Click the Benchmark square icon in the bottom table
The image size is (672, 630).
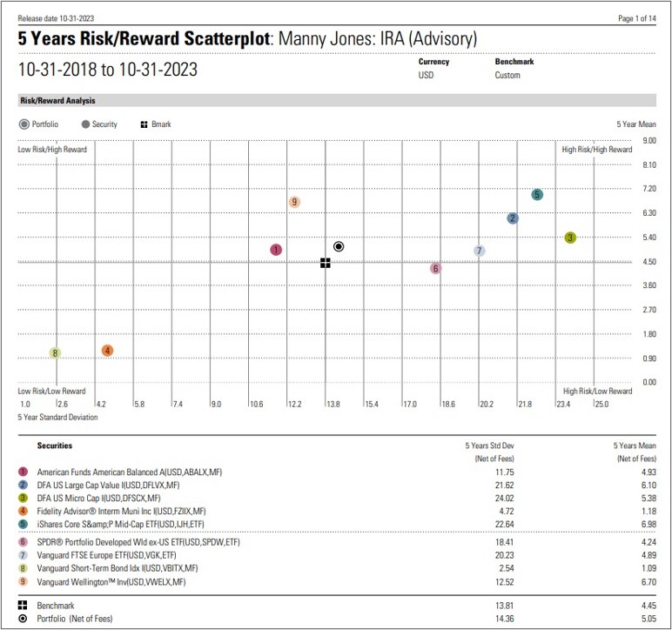(23, 605)
